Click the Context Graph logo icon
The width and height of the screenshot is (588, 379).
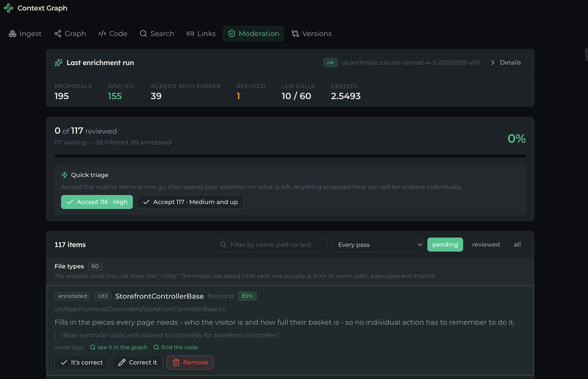[x=9, y=8]
